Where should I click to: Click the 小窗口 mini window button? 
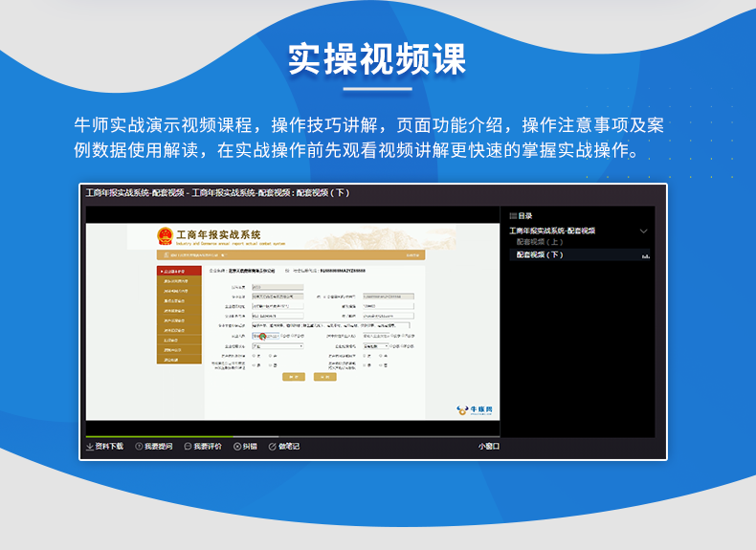(x=489, y=446)
